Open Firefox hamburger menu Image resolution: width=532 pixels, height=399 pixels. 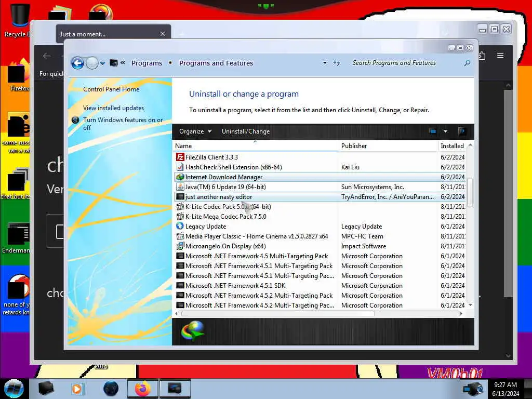[x=500, y=55]
